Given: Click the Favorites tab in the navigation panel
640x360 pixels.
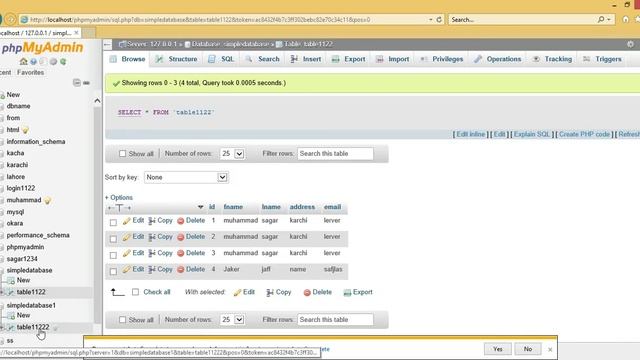Looking at the screenshot, I should (x=31, y=72).
